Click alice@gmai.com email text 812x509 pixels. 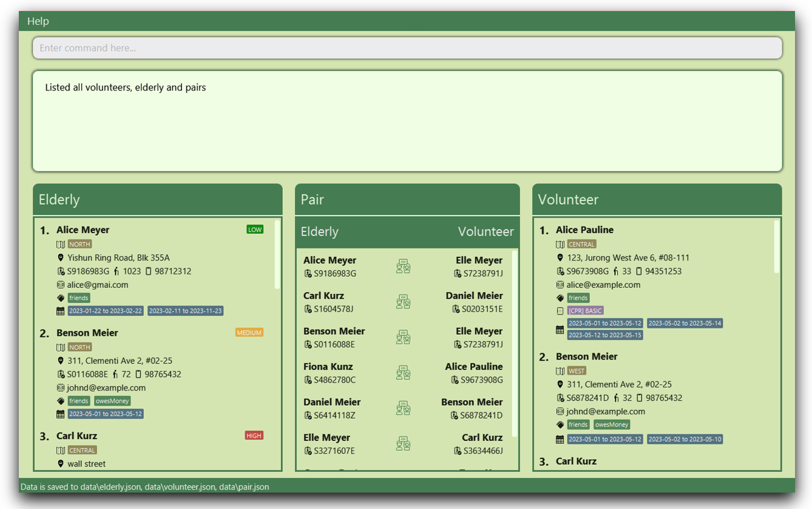pos(98,285)
